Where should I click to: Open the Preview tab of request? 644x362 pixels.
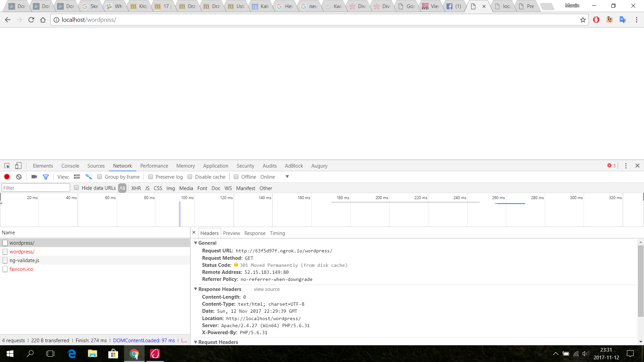231,233
